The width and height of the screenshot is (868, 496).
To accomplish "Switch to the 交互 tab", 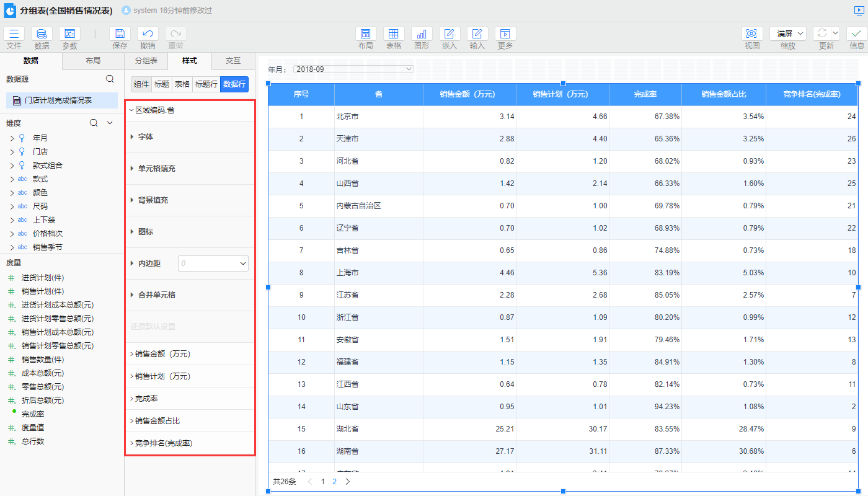I will 232,61.
